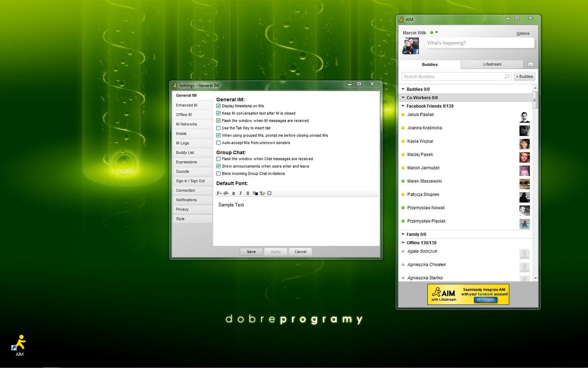Open Privacy settings section
The width and height of the screenshot is (588, 368).
click(192, 209)
